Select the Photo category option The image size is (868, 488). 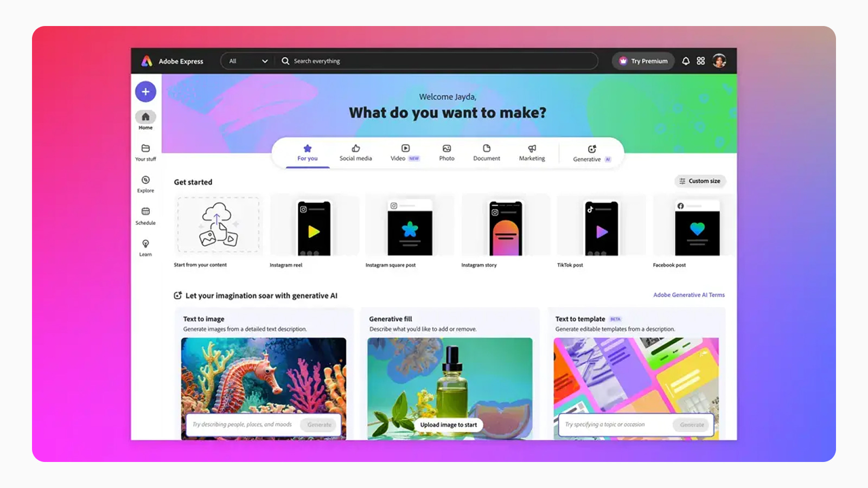click(446, 153)
